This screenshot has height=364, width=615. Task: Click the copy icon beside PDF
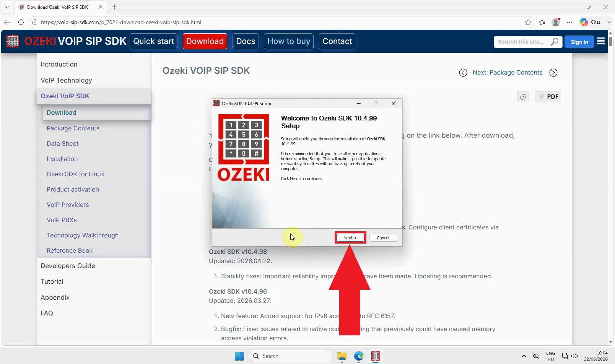tap(523, 97)
